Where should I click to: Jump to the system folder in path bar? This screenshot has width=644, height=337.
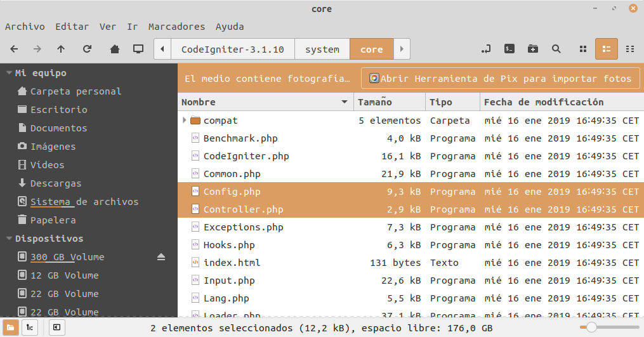coord(322,50)
